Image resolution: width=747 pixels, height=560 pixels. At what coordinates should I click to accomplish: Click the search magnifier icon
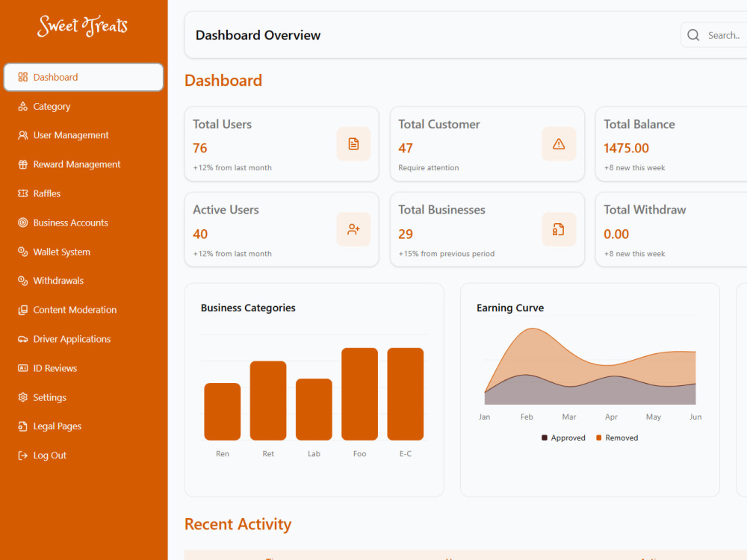(x=694, y=35)
